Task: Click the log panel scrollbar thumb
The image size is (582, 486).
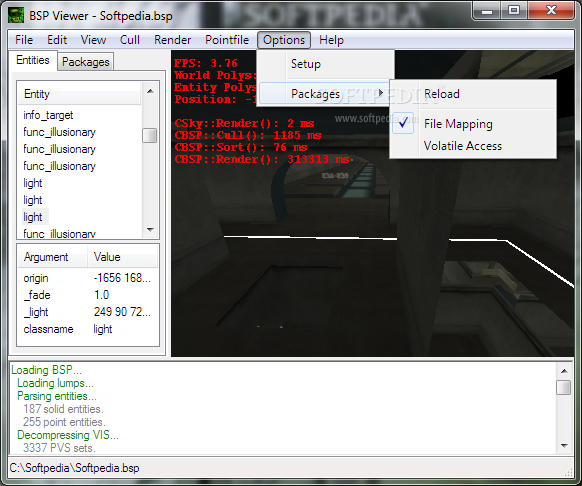Action: (564, 388)
